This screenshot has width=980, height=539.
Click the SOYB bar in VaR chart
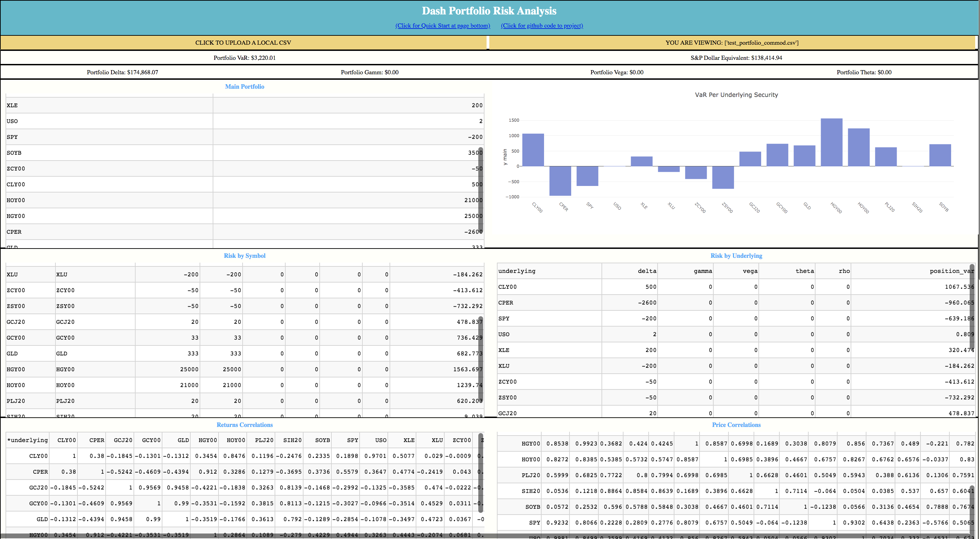pyautogui.click(x=940, y=155)
